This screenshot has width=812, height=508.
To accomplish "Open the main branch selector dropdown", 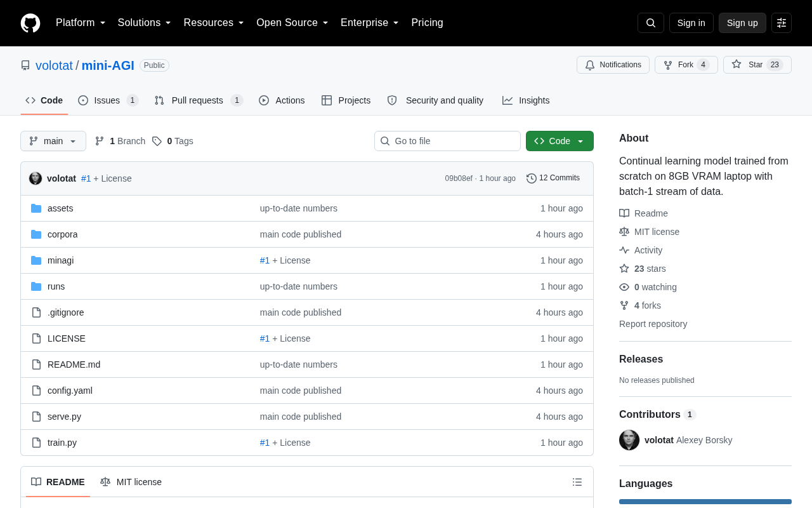I will (x=53, y=141).
